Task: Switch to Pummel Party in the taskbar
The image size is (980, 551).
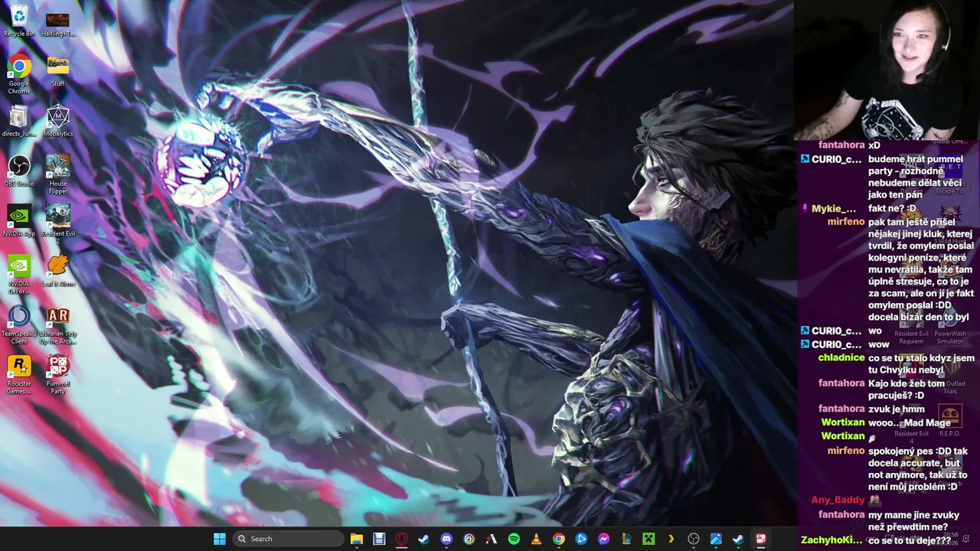Action: pyautogui.click(x=761, y=539)
